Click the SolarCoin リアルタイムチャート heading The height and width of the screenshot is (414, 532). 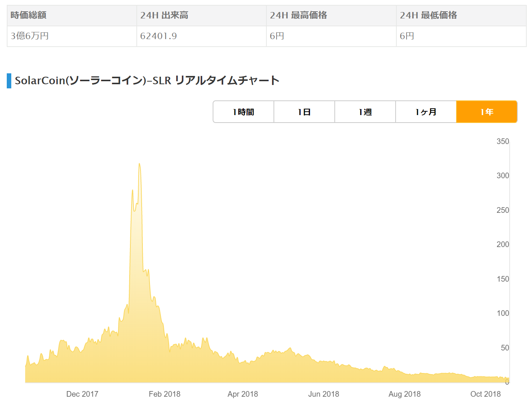[x=147, y=80]
